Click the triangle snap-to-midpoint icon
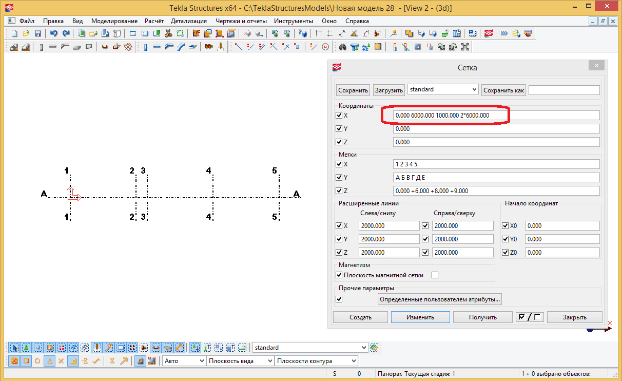 (x=50, y=361)
